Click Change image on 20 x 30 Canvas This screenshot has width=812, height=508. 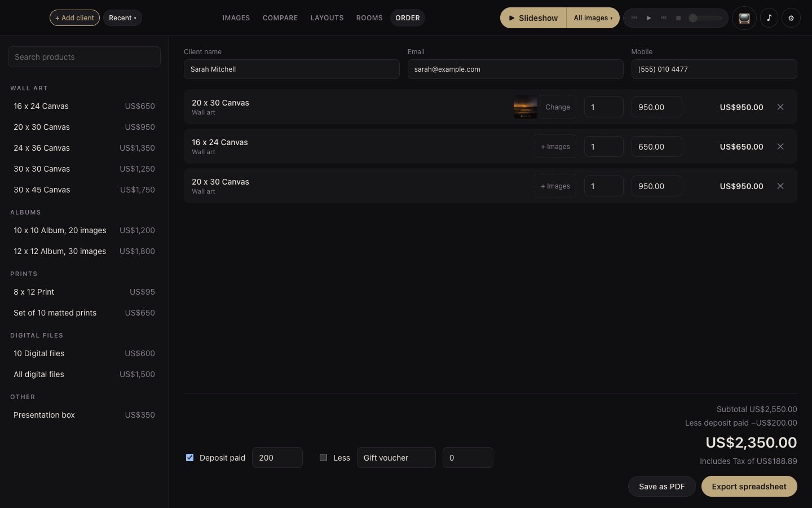click(x=558, y=107)
